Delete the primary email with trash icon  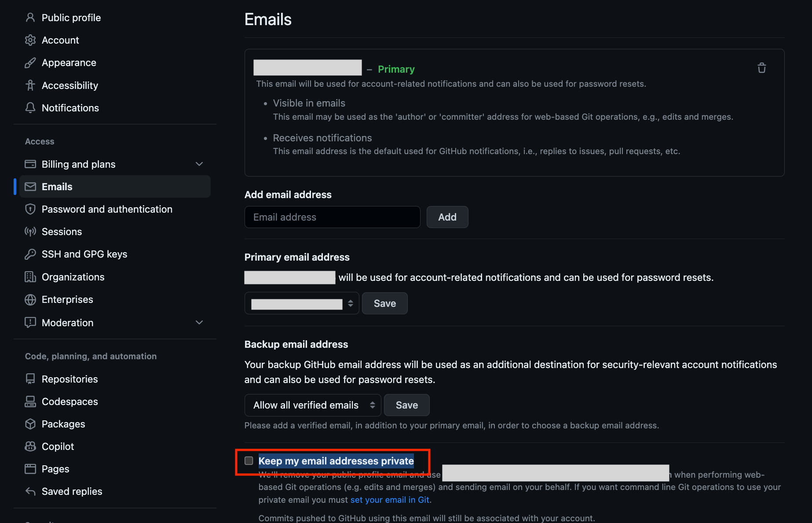pyautogui.click(x=762, y=68)
